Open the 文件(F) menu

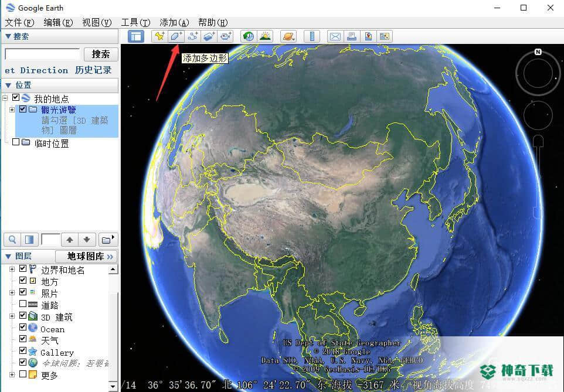tap(19, 23)
